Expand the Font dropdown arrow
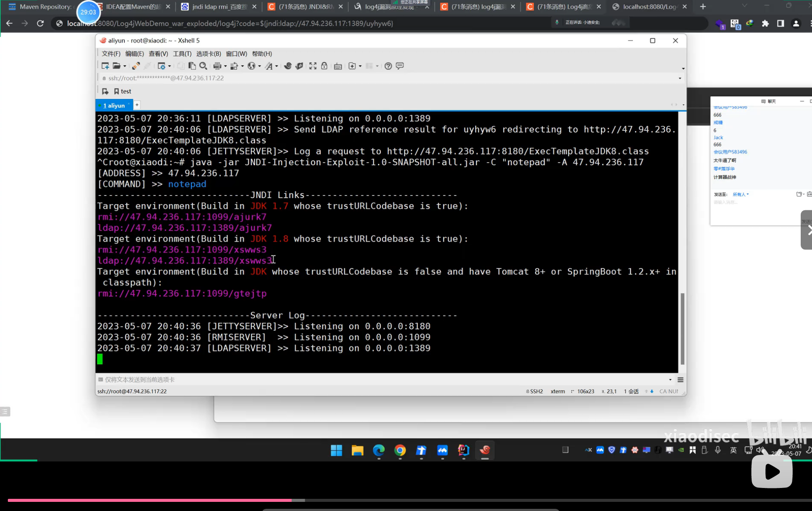 276,66
